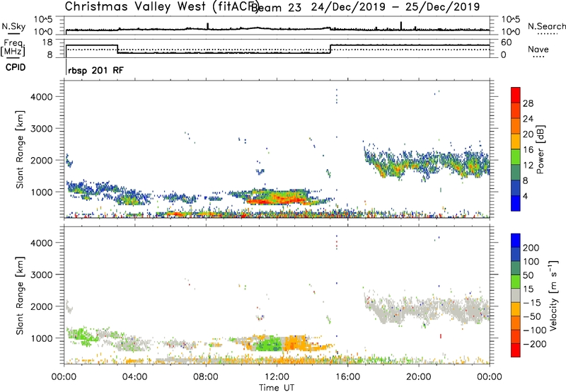Viewport: 566px width, 392px height.
Task: Click the 'N.Sky' legend label
Action: pos(13,26)
